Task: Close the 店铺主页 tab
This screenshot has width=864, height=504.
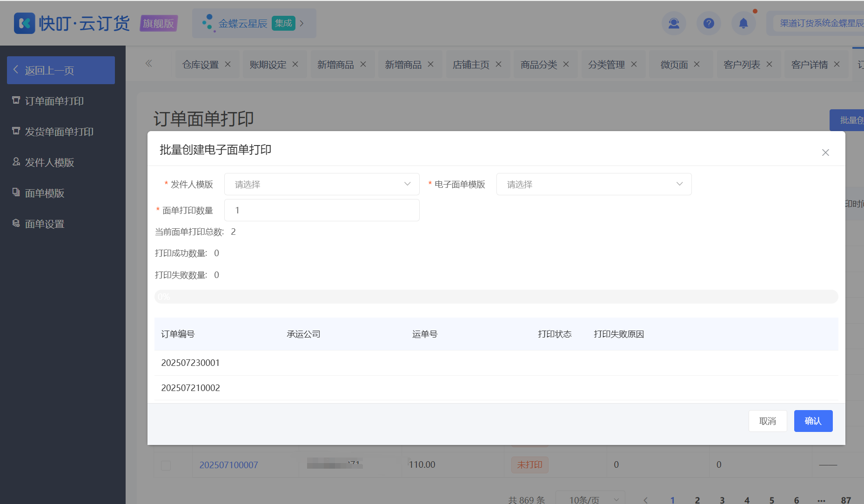Action: click(x=499, y=64)
